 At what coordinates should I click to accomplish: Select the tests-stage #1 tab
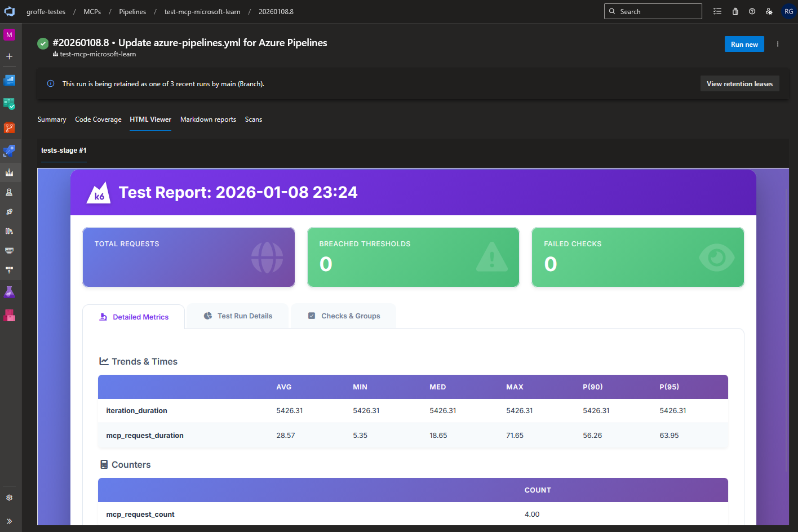pos(64,150)
